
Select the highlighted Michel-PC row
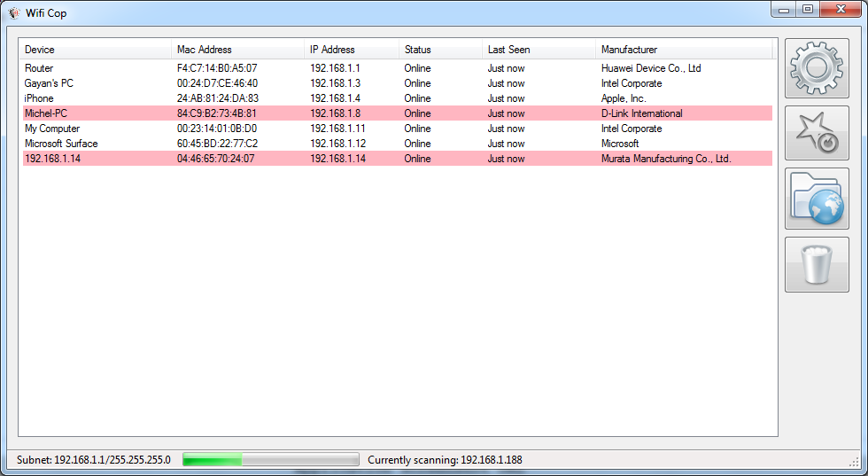(x=398, y=113)
